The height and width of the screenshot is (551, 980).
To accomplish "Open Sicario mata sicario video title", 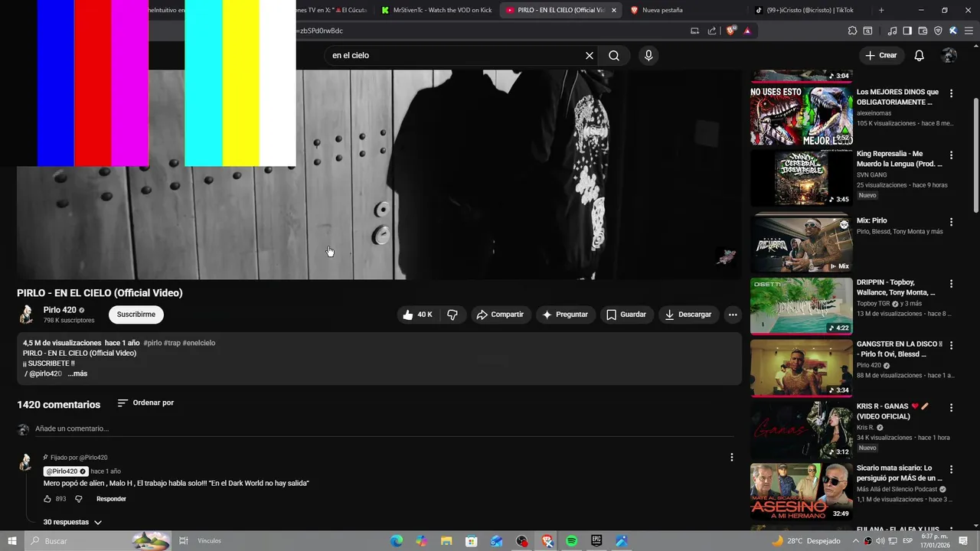I will point(899,473).
